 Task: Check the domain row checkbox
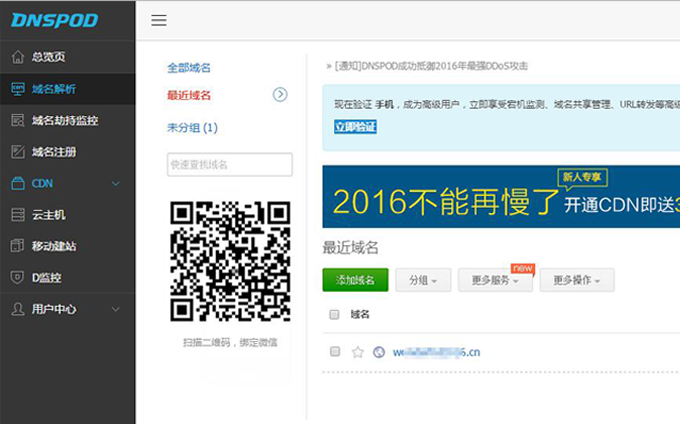click(335, 352)
